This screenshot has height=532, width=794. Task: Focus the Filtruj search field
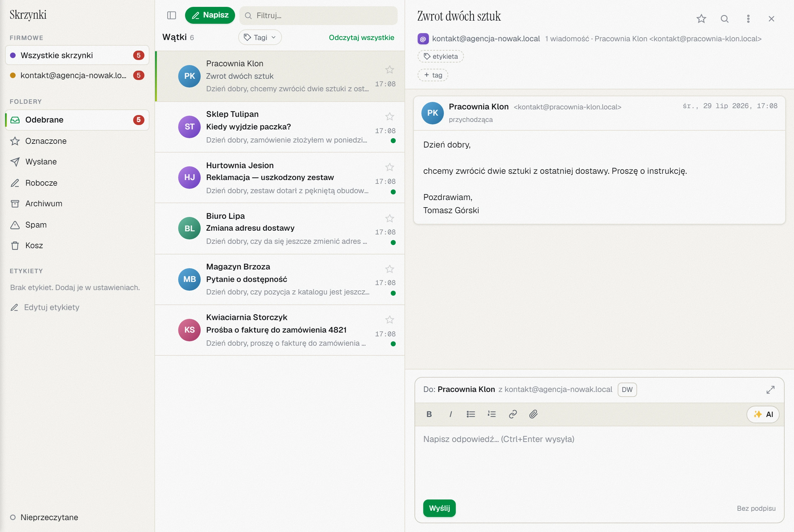pyautogui.click(x=318, y=15)
